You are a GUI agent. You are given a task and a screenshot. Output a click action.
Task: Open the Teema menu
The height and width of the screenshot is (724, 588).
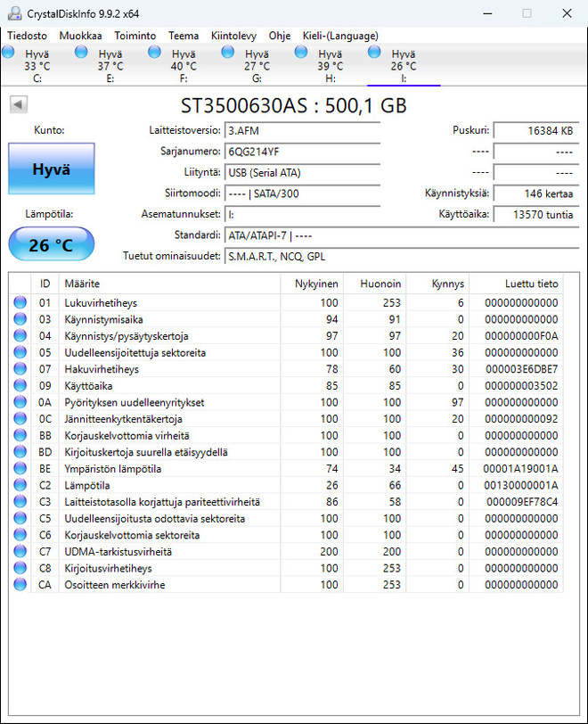point(184,36)
